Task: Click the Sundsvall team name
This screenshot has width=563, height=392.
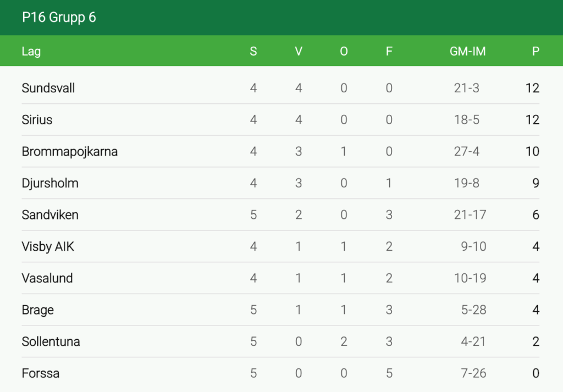Action: pos(48,88)
